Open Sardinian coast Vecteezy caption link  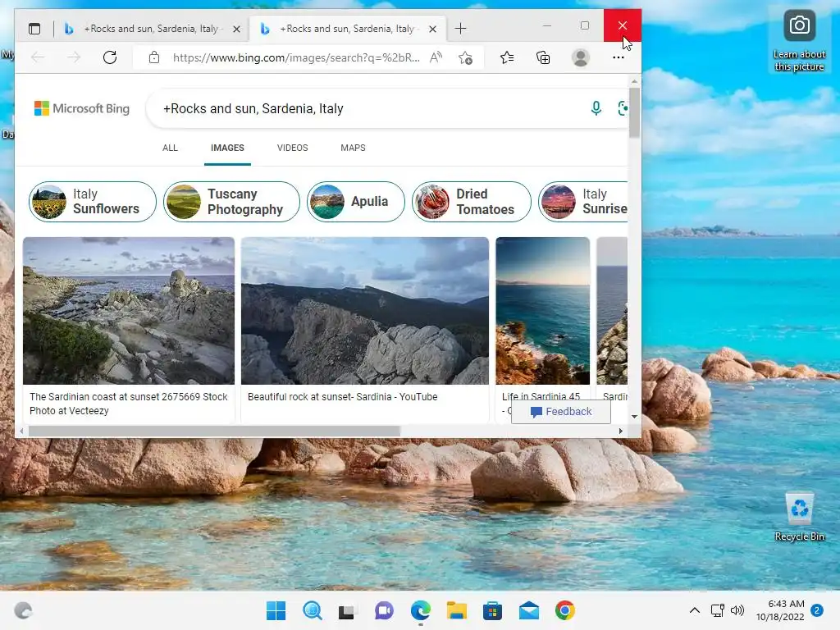pyautogui.click(x=129, y=404)
